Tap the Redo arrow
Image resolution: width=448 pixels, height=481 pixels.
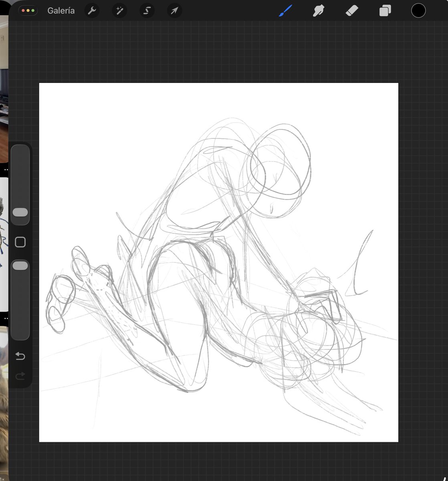coord(20,376)
